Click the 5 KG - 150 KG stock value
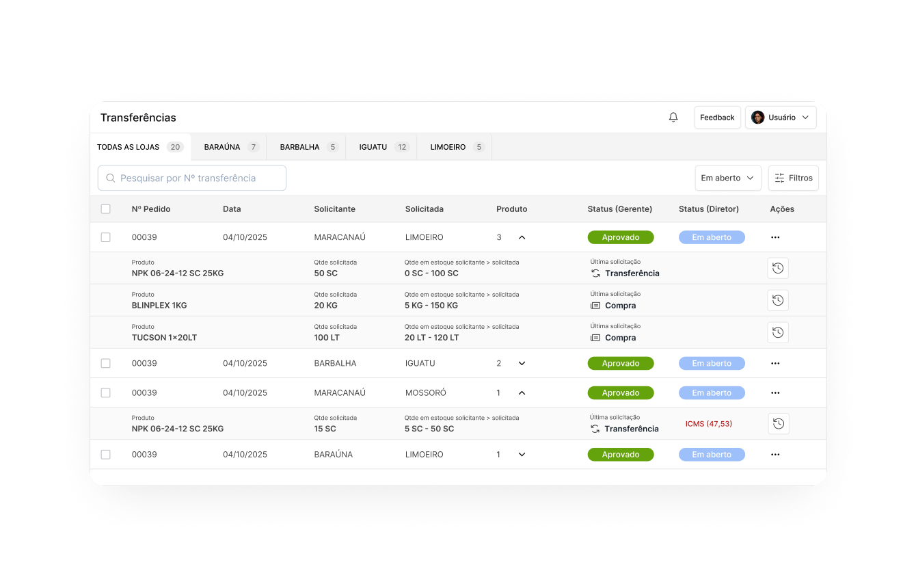Screen dimensions: 916x588 [x=431, y=306]
